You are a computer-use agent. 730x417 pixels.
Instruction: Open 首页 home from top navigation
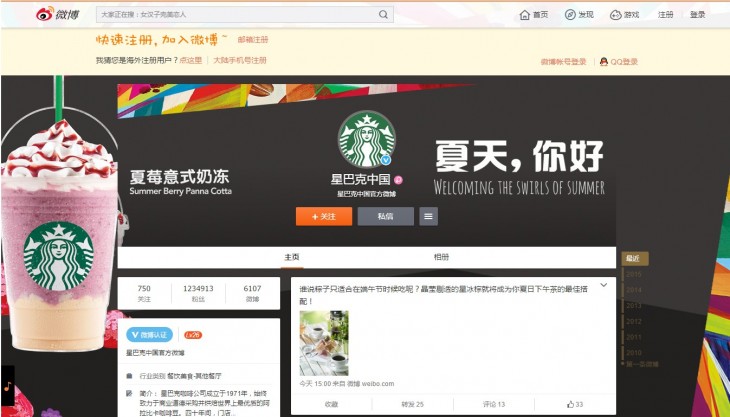534,15
